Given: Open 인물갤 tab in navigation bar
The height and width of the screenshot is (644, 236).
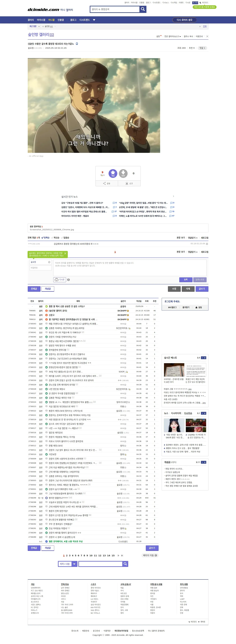Looking at the screenshot, I should point(61,20).
